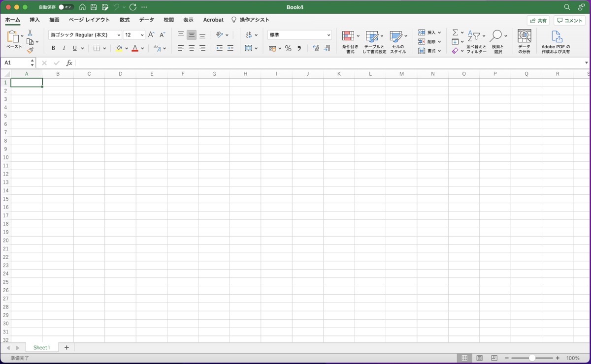
Task: Click the zoom slider handle
Action: coord(532,358)
